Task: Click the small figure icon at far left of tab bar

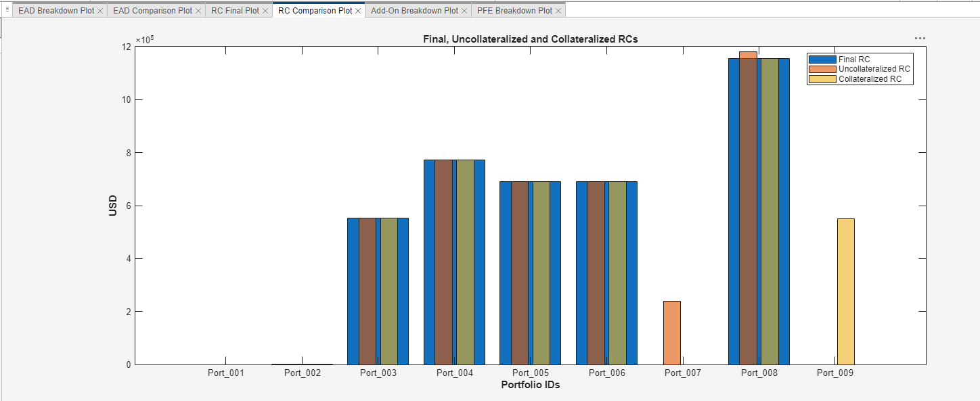Action: (6, 9)
